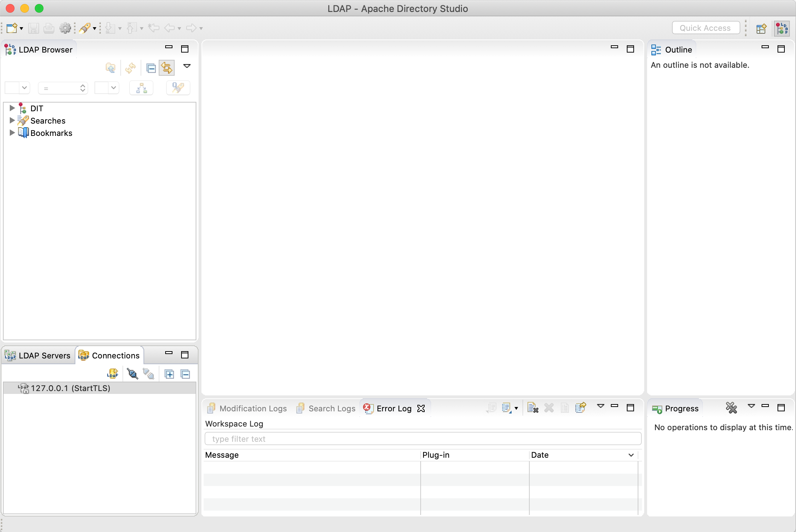Click the Open Connection icon

click(x=133, y=374)
